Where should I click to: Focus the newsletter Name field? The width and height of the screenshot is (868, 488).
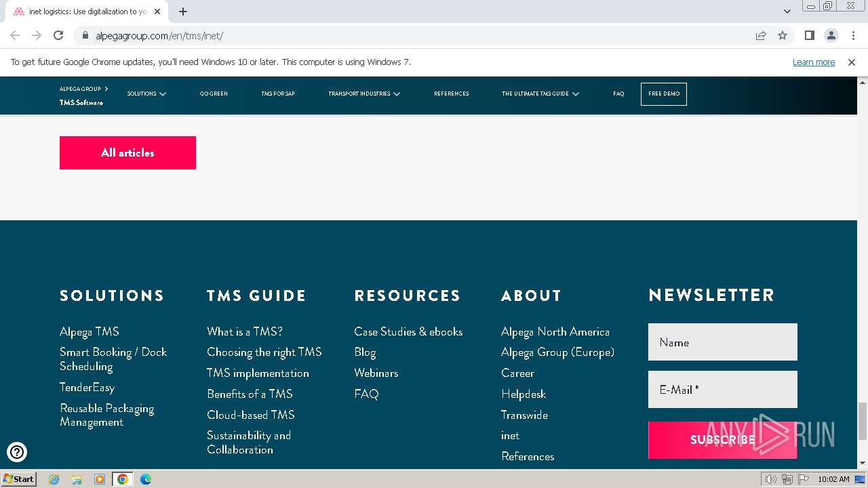click(723, 342)
